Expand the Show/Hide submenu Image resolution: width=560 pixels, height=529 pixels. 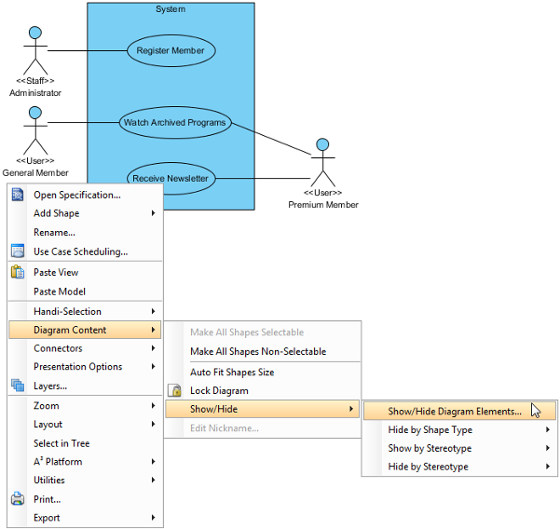click(x=262, y=409)
